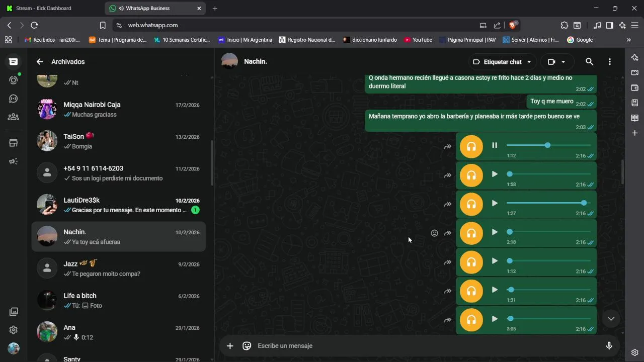Viewport: 644px width, 362px height.
Task: Open Miqqa Nairobi Caja chat
Action: 119,109
